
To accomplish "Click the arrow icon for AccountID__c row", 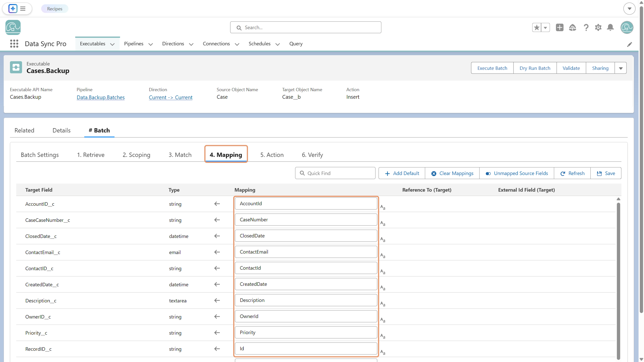I will tap(217, 204).
